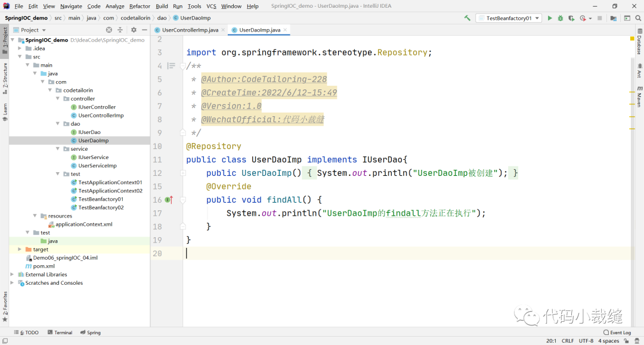Viewport: 644px width, 345px height.
Task: Collapse all in Project panel
Action: (x=120, y=30)
